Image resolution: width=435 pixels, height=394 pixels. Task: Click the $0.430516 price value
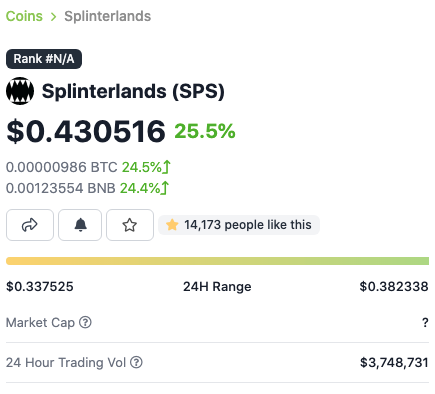pos(86,131)
